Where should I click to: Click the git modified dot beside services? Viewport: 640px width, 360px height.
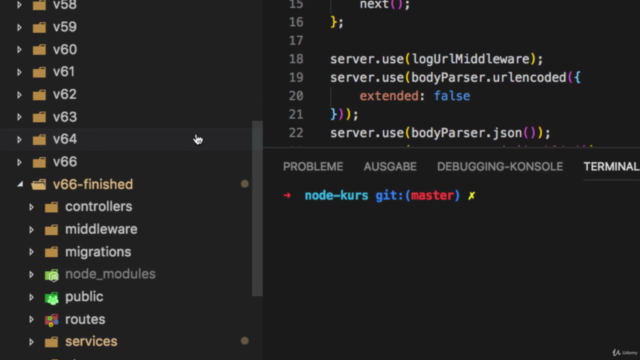click(x=244, y=341)
